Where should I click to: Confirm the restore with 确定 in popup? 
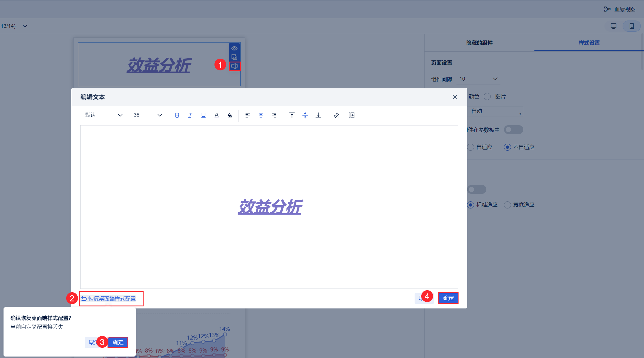point(118,342)
